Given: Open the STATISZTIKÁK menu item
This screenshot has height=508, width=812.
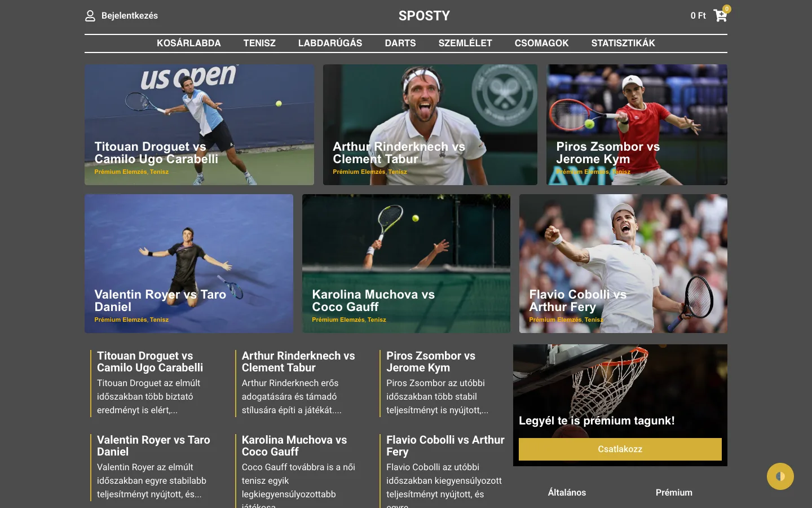Looking at the screenshot, I should pyautogui.click(x=623, y=43).
